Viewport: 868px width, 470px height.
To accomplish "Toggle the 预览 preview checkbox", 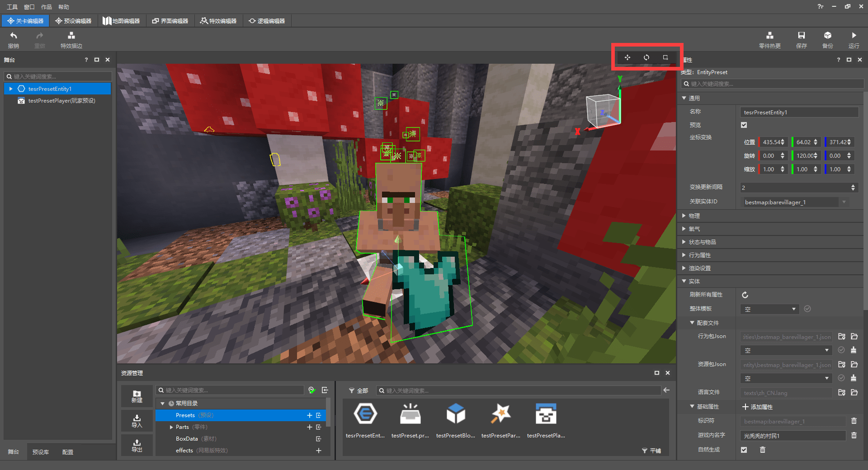I will [744, 125].
